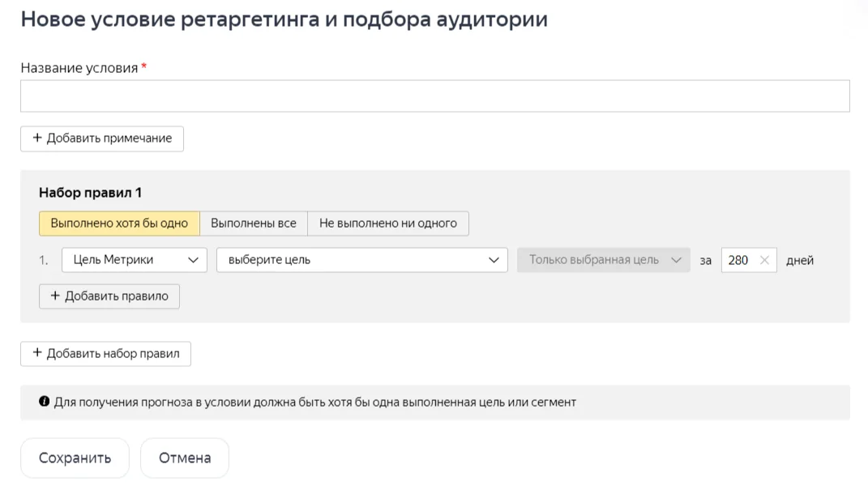The height and width of the screenshot is (490, 868).
Task: Clear the 280 days value with X
Action: pos(764,260)
